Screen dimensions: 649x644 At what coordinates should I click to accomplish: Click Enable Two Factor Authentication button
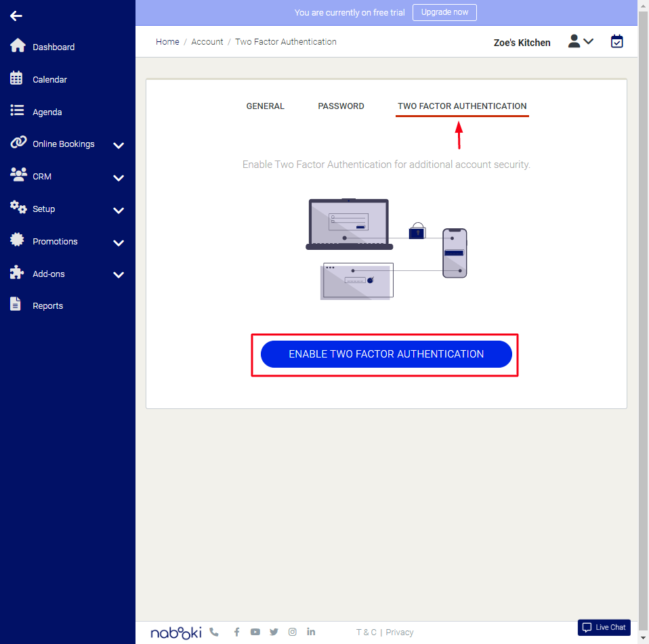click(x=386, y=354)
